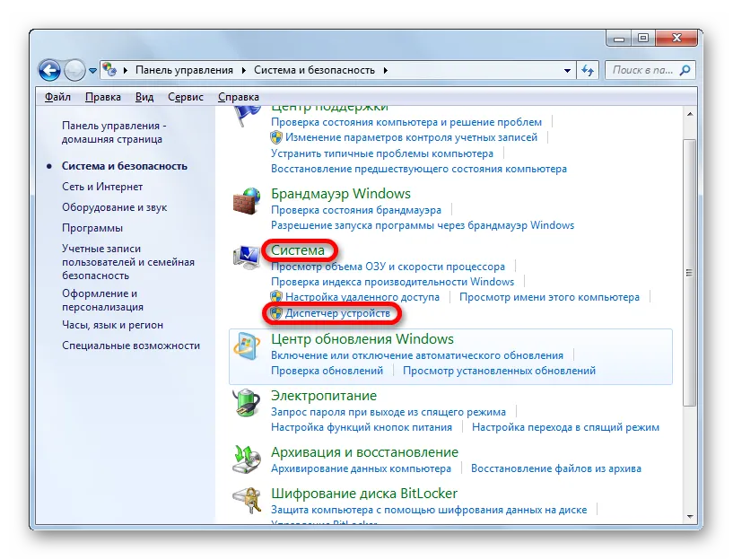Click the Refresh button in address bar
This screenshot has width=733, height=560.
pyautogui.click(x=588, y=70)
